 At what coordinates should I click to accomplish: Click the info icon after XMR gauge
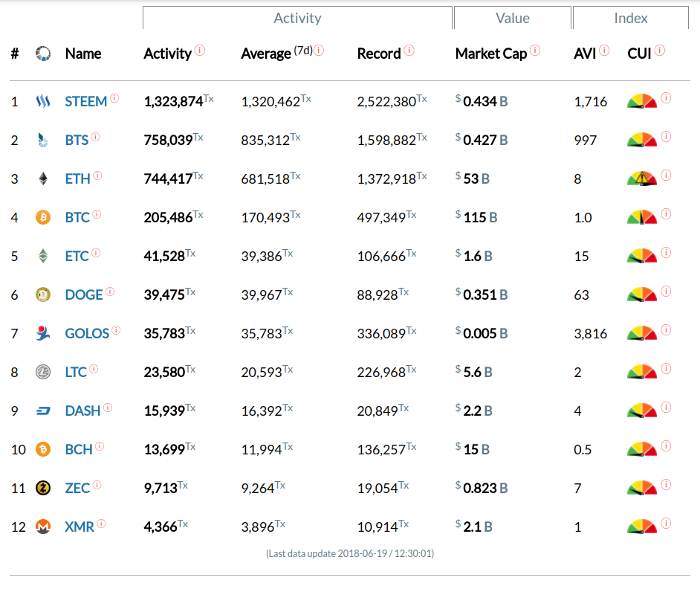point(666,524)
